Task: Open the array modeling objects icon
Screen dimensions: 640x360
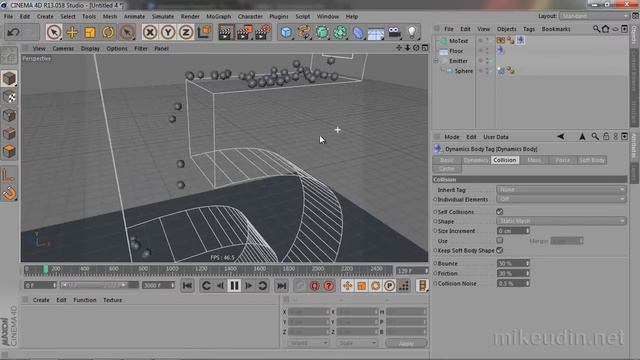Action: (x=340, y=32)
